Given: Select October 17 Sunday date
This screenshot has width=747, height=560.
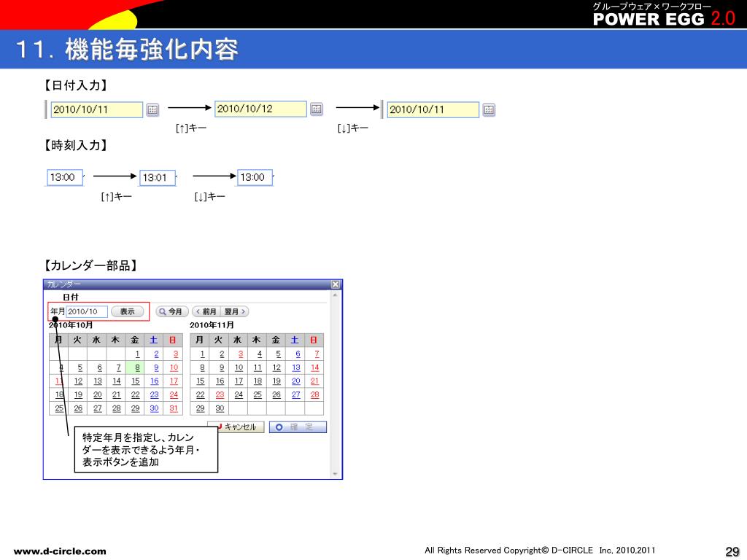Looking at the screenshot, I should 174,381.
